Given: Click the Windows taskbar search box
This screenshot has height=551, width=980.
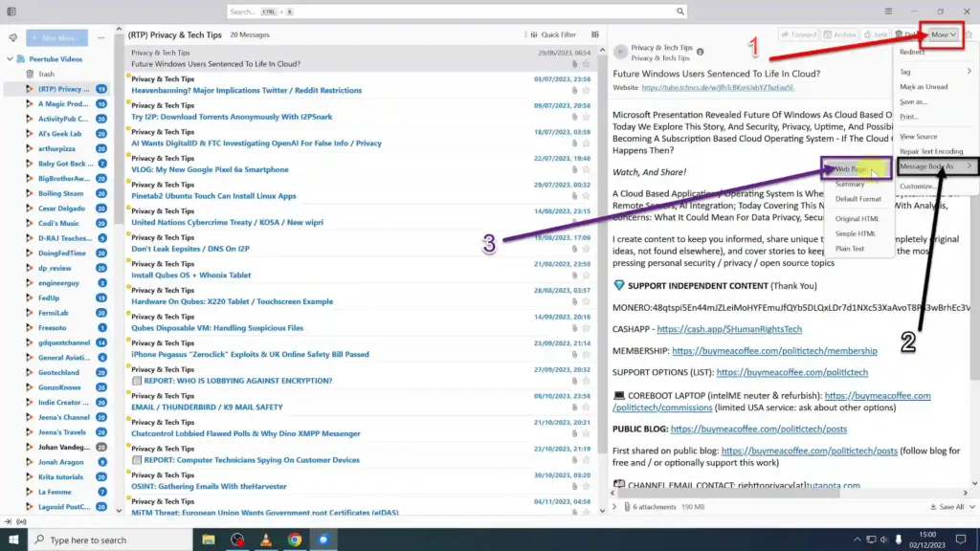Looking at the screenshot, I should (x=111, y=540).
